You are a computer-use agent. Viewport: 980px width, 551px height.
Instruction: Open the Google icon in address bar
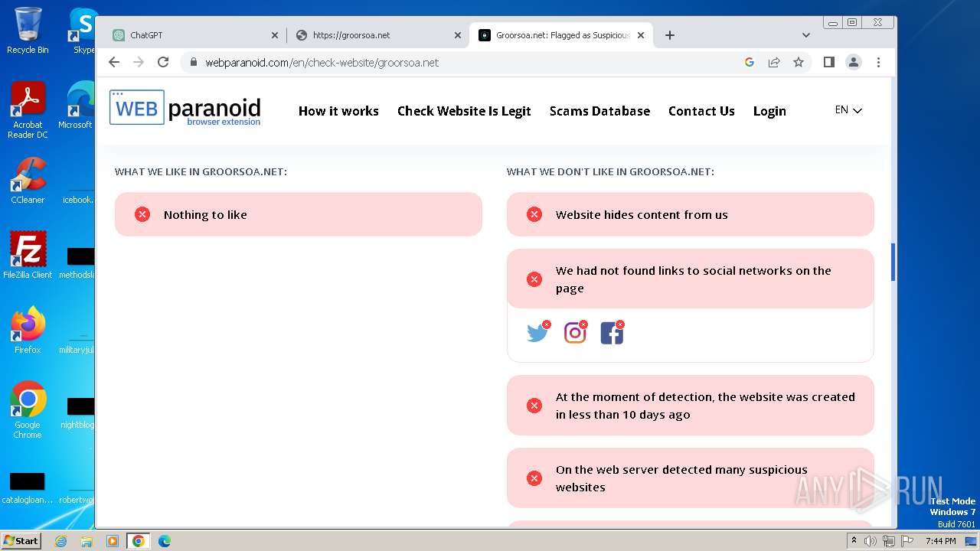(x=750, y=62)
